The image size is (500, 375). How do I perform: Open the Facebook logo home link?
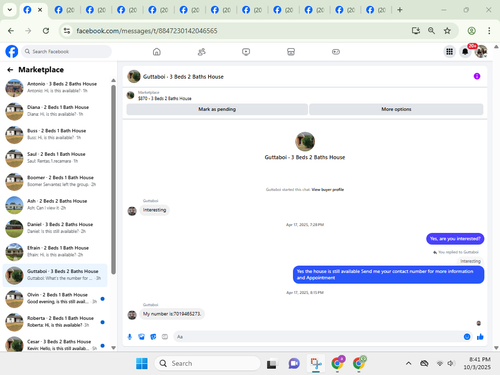[12, 52]
